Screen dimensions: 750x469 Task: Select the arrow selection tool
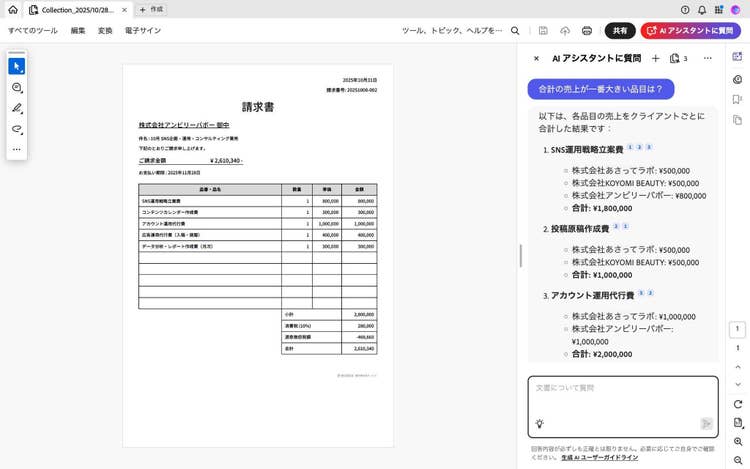[x=16, y=66]
